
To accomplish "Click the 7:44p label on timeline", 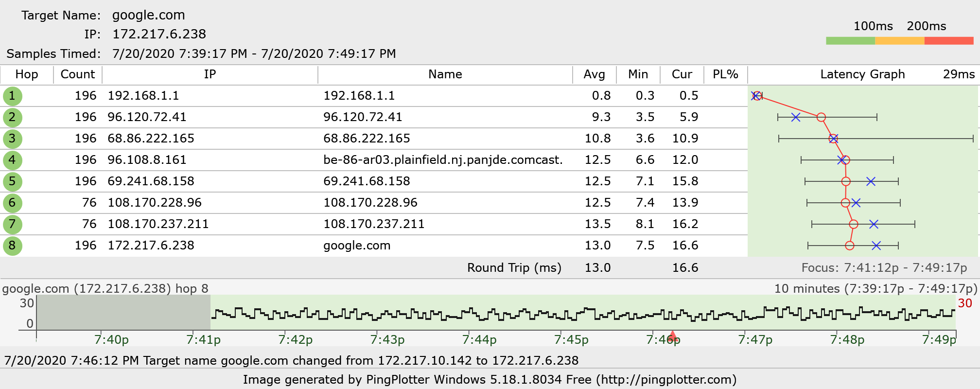I will click(x=479, y=339).
